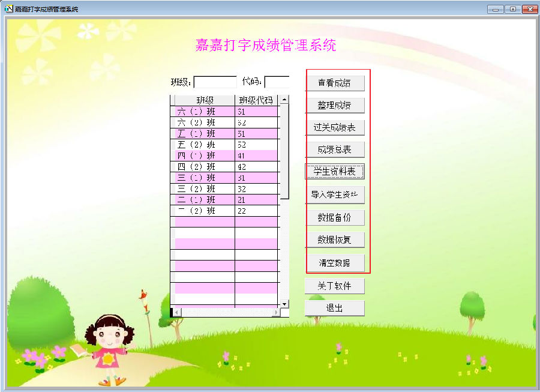
Task: Select row 三(2)班 in table
Action: (x=224, y=188)
